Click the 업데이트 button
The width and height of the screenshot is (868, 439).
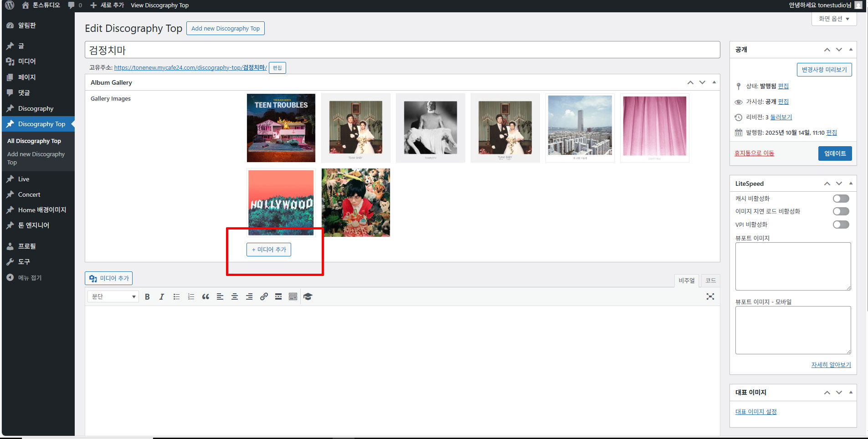(835, 153)
